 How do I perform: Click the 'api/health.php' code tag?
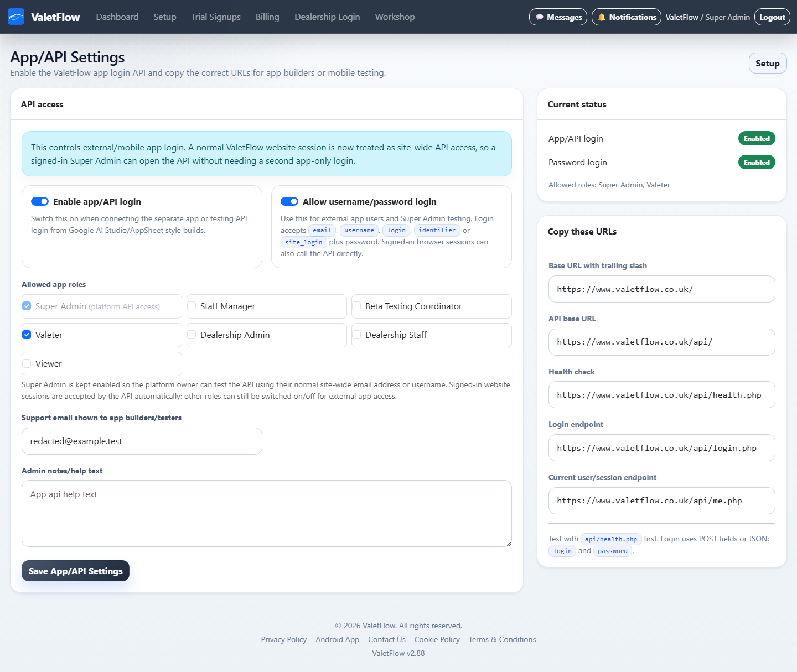tap(611, 539)
